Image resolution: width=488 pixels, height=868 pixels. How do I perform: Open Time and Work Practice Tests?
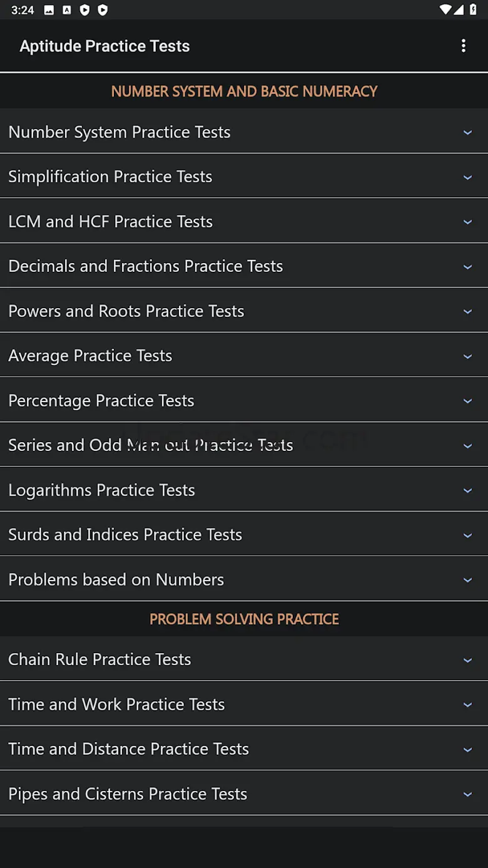(116, 704)
